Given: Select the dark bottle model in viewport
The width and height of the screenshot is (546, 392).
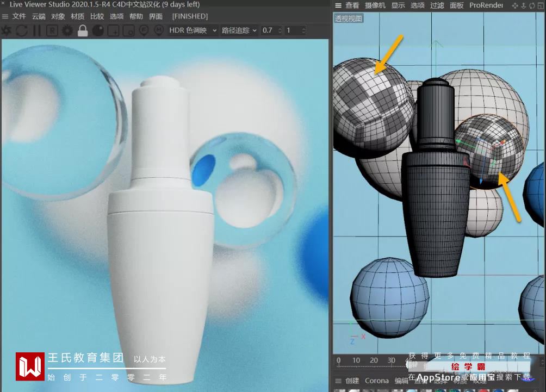Looking at the screenshot, I should click(436, 209).
